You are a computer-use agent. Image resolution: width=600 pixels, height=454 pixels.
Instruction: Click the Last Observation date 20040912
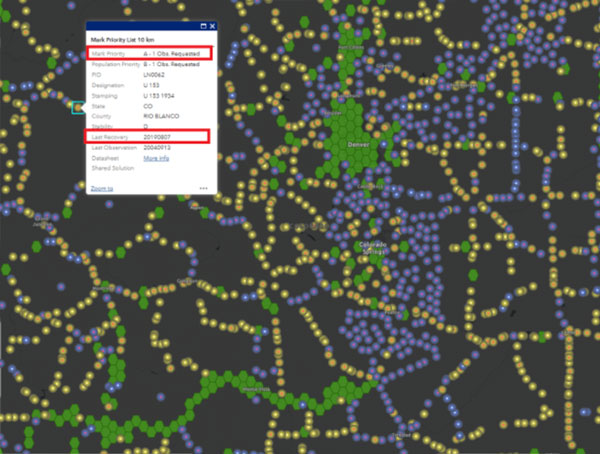point(158,147)
